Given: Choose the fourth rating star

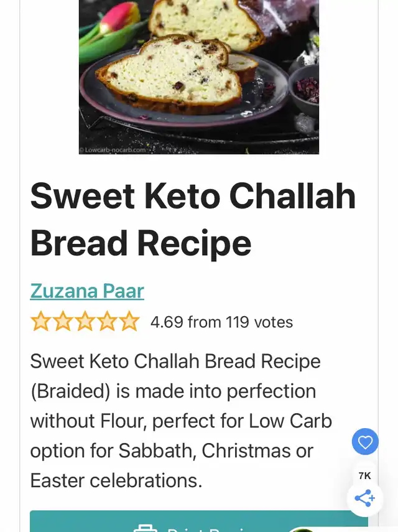Looking at the screenshot, I should click(107, 321).
